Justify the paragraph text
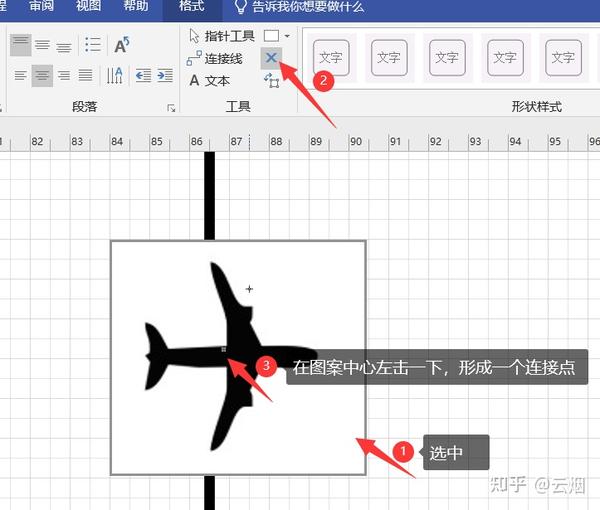The height and width of the screenshot is (510, 600). pyautogui.click(x=85, y=75)
